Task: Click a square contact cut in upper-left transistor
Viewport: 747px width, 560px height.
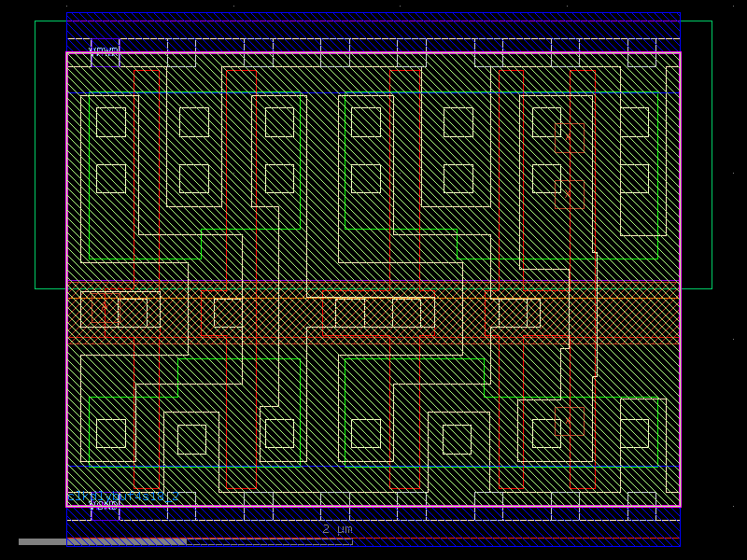Action: coord(112,121)
